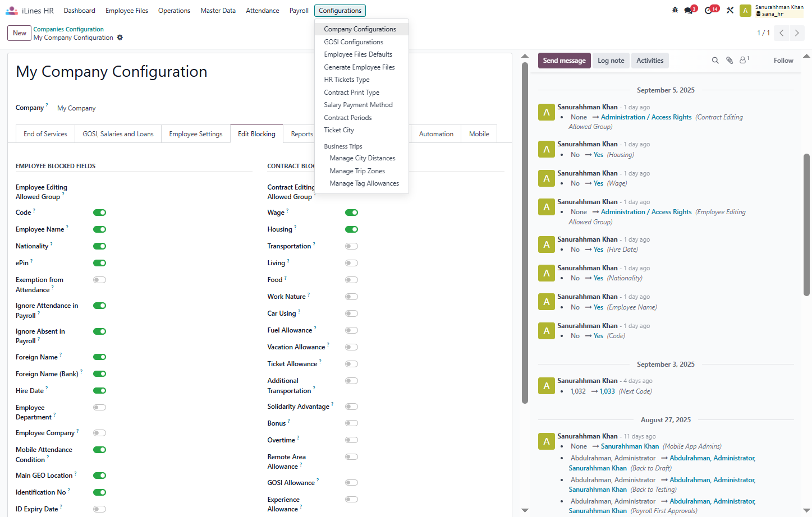Viewport: 812px width, 517px height.
Task: Click the iLines HR app logo icon
Action: (x=12, y=11)
